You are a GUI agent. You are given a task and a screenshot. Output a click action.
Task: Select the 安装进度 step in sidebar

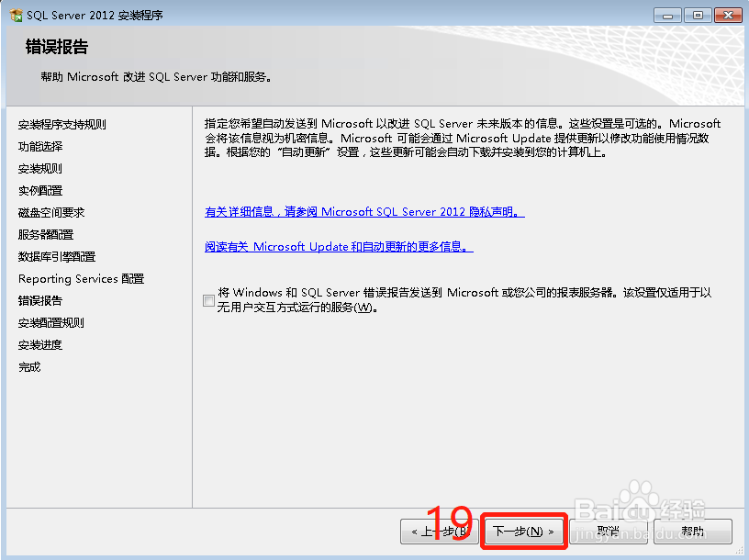40,345
